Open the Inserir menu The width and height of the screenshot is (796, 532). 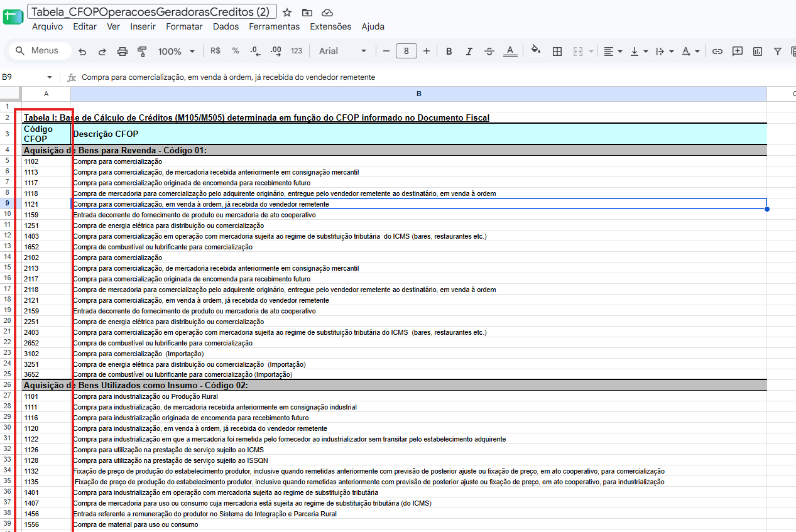tap(143, 26)
